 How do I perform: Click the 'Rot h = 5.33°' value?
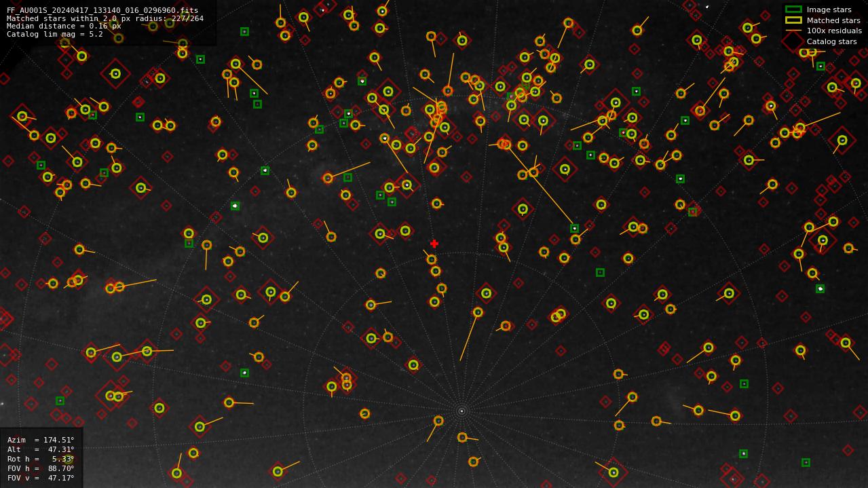(x=41, y=459)
